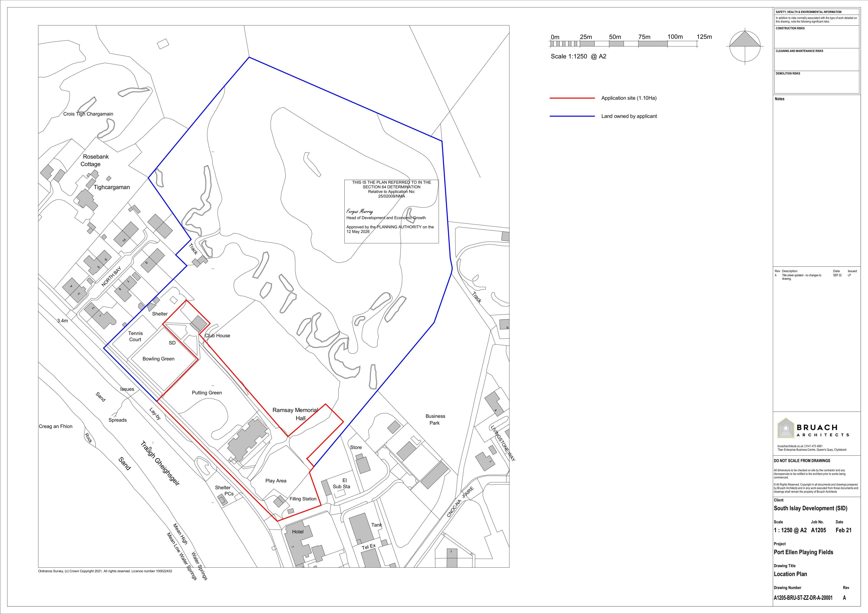
Task: Click the Ordnance Survey copyright line
Action: click(105, 571)
